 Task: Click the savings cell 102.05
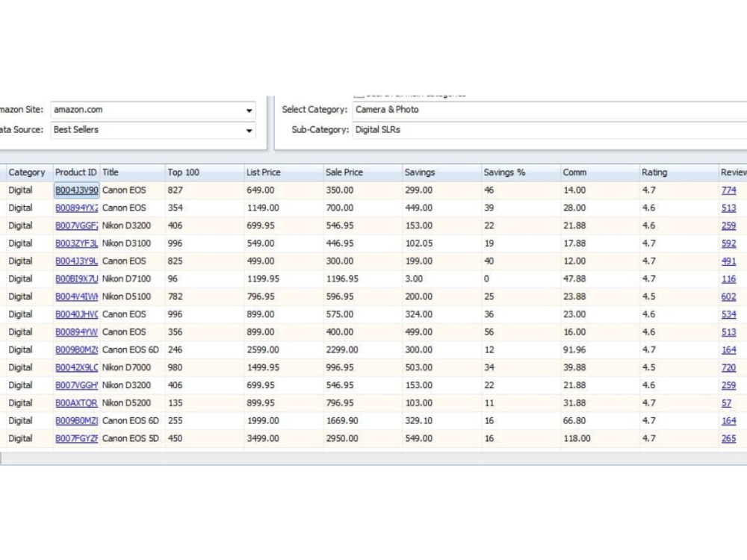(442, 243)
